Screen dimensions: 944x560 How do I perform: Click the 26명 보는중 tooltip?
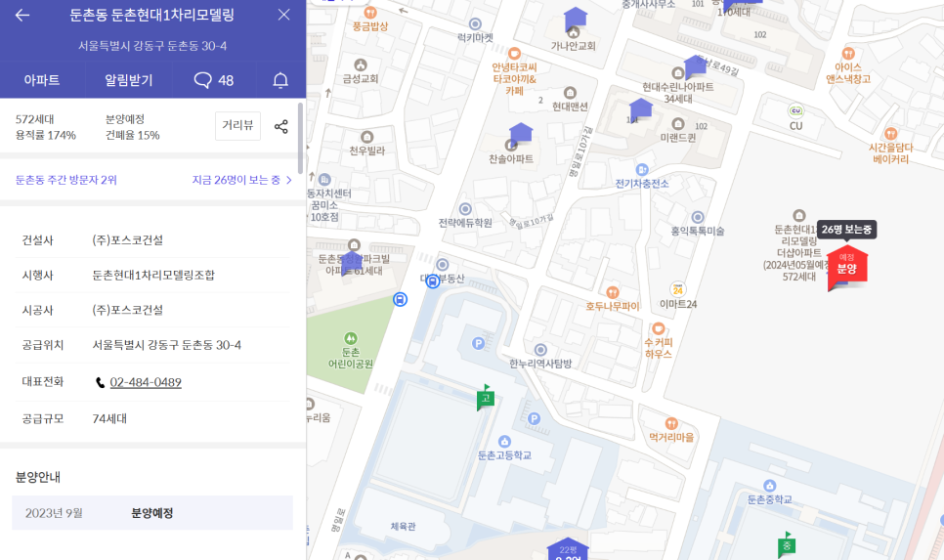846,230
